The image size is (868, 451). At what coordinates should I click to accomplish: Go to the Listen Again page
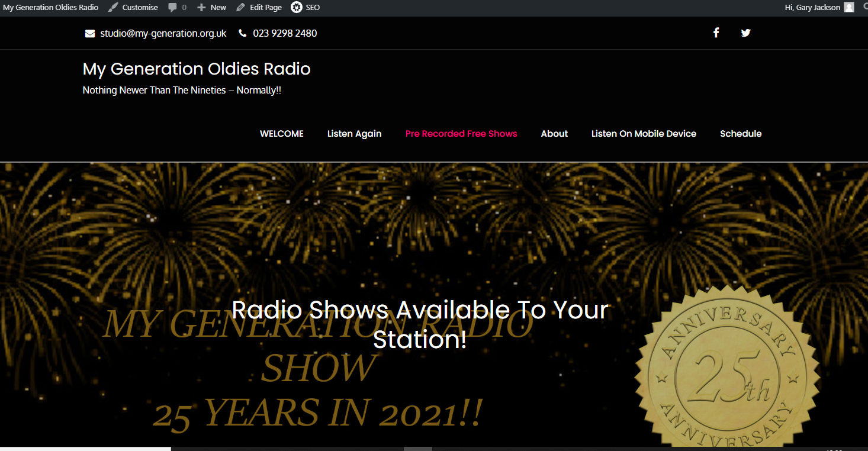[354, 134]
